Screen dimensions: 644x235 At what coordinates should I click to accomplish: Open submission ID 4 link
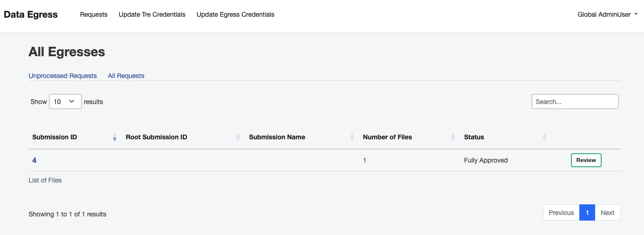tap(34, 160)
